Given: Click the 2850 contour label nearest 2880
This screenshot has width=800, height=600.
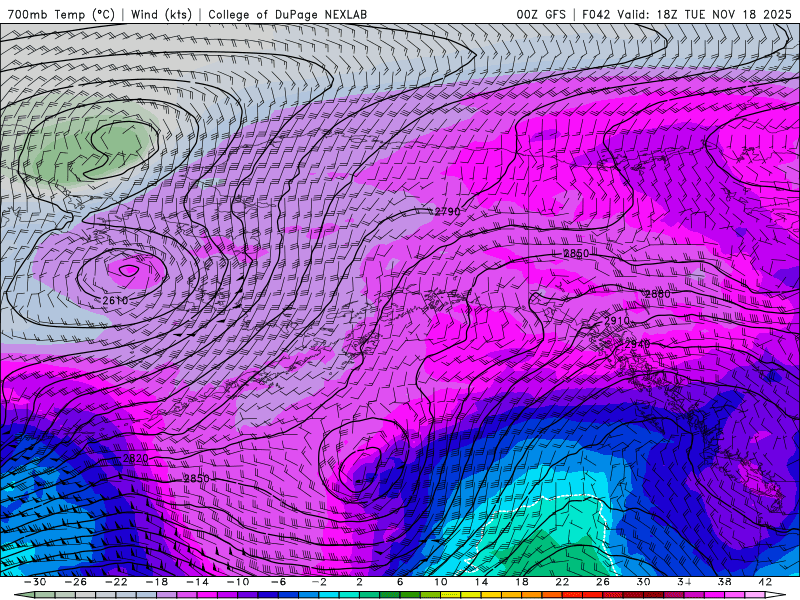Looking at the screenshot, I should (576, 254).
